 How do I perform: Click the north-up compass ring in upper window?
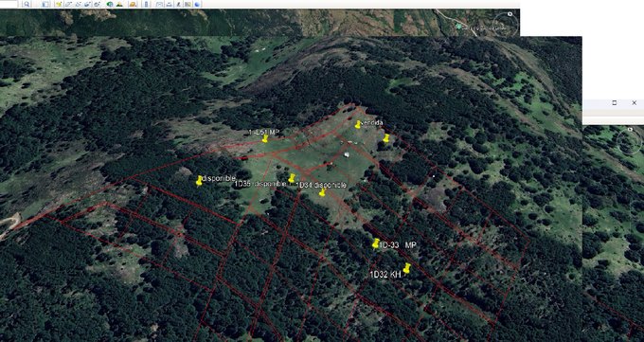coord(506,25)
